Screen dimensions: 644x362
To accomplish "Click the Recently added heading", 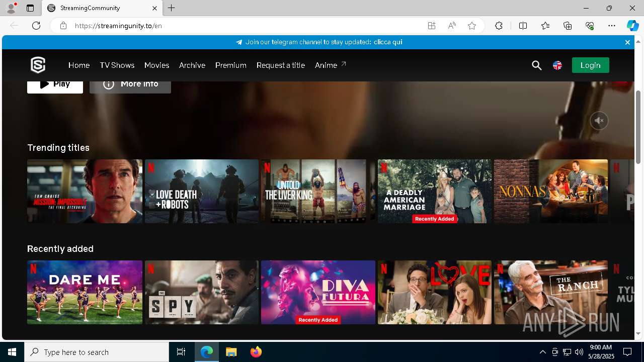I will tap(60, 249).
